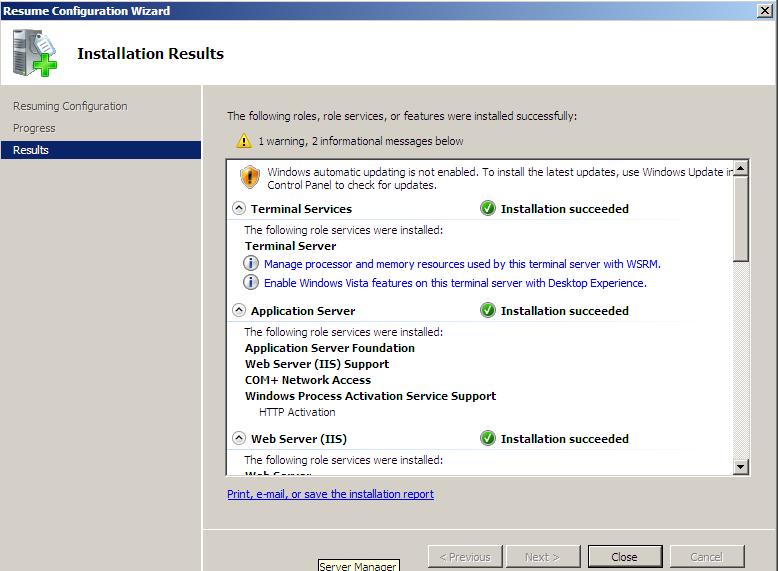Select the Resuming Configuration step
This screenshot has height=571, width=778.
click(x=70, y=106)
